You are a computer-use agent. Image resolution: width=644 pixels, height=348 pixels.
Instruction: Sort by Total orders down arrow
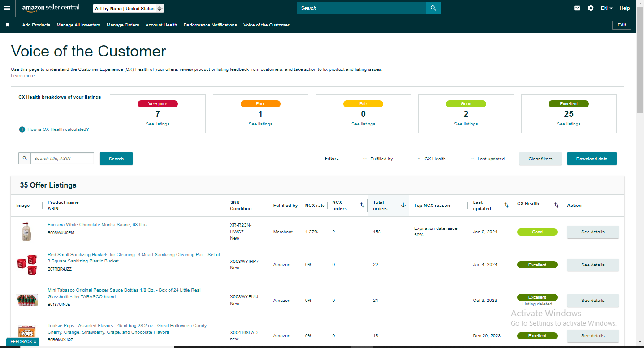point(403,205)
